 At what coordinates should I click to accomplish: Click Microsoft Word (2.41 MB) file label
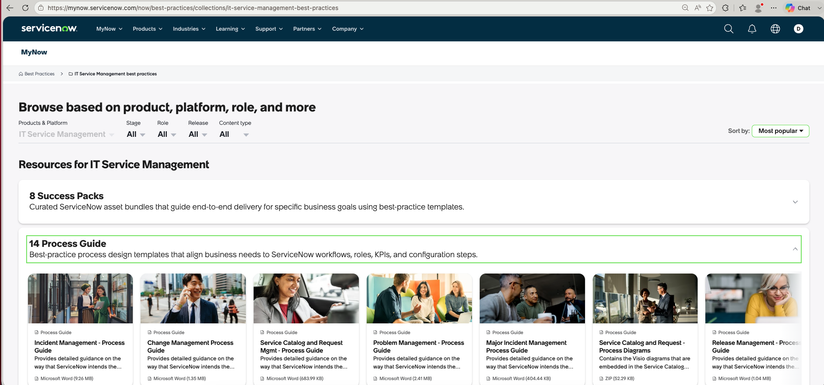click(406, 378)
